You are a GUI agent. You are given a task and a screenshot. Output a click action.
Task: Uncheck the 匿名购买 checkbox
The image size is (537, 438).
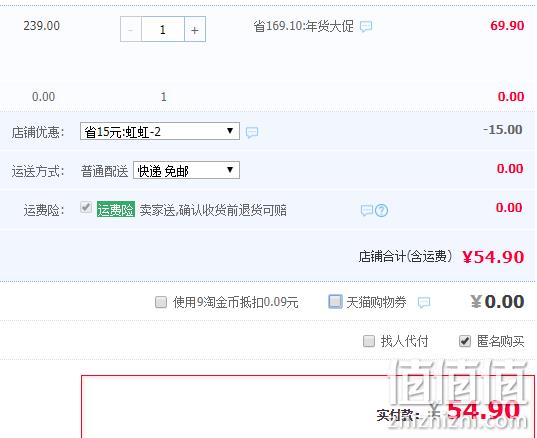465,341
